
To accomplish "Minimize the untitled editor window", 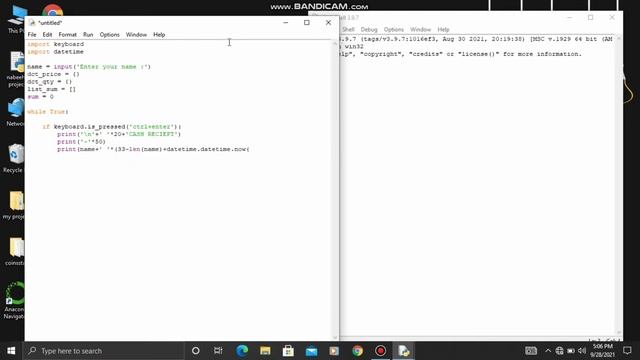I will click(x=286, y=22).
